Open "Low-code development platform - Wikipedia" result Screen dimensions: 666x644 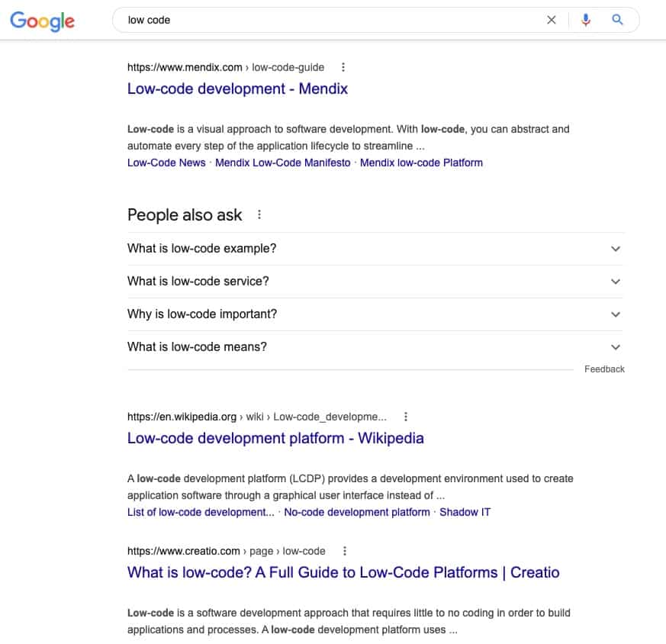[x=275, y=438]
